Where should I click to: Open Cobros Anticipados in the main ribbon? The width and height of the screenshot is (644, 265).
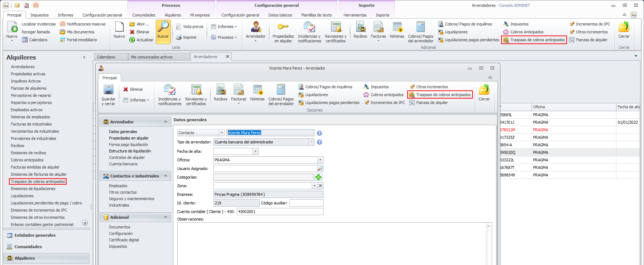pyautogui.click(x=523, y=32)
